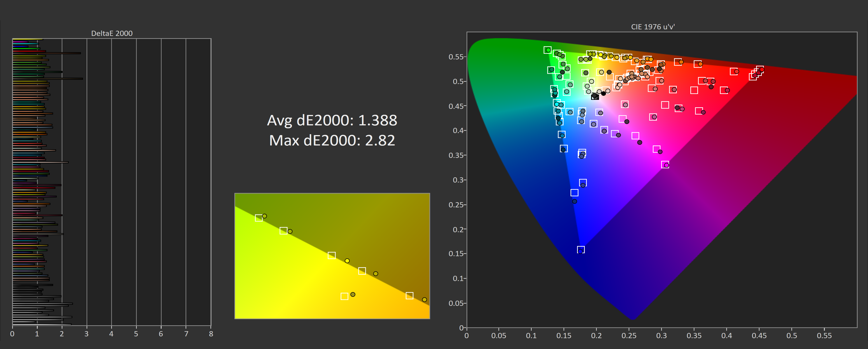
Task: Click the top-left target square in the yellow inset
Action: click(x=258, y=218)
